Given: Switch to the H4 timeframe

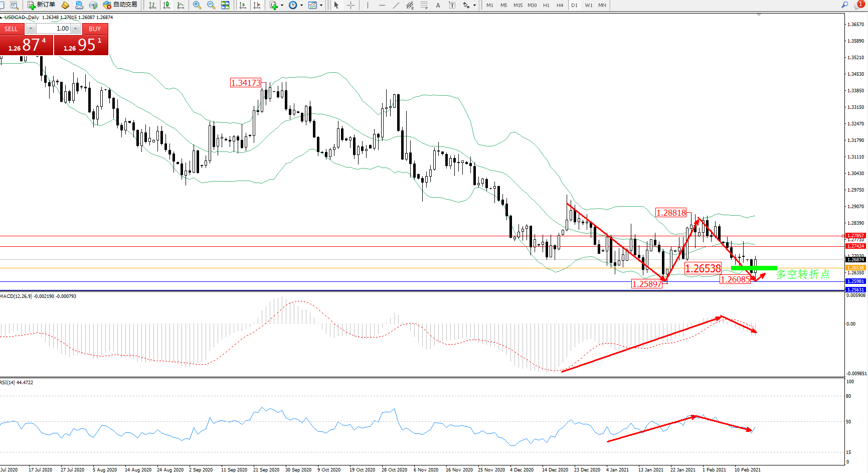Looking at the screenshot, I should pos(560,5).
